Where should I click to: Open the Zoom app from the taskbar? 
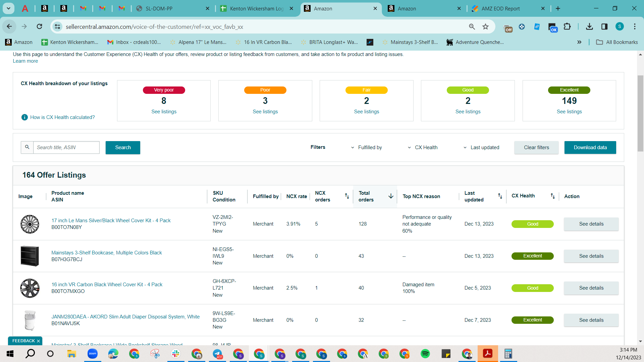tap(92, 354)
